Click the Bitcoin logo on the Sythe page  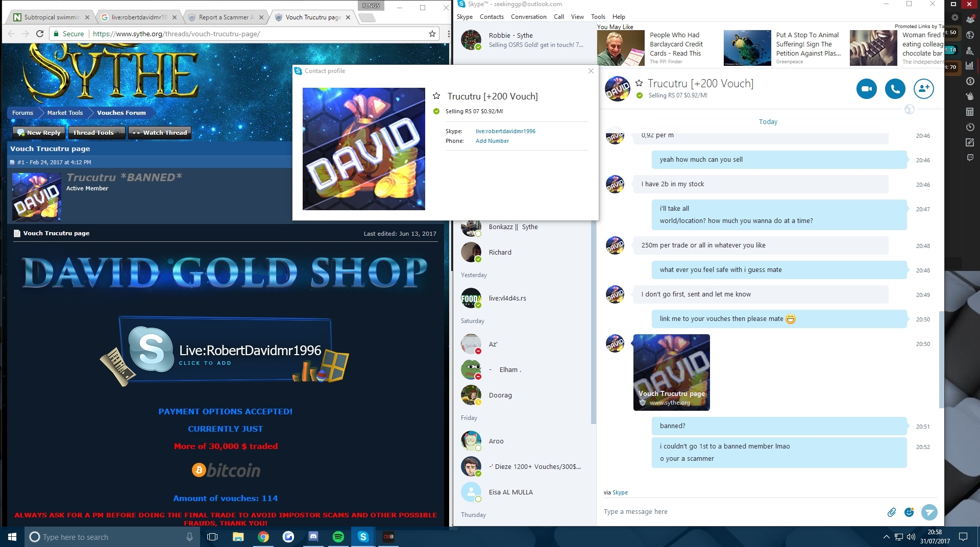point(226,470)
